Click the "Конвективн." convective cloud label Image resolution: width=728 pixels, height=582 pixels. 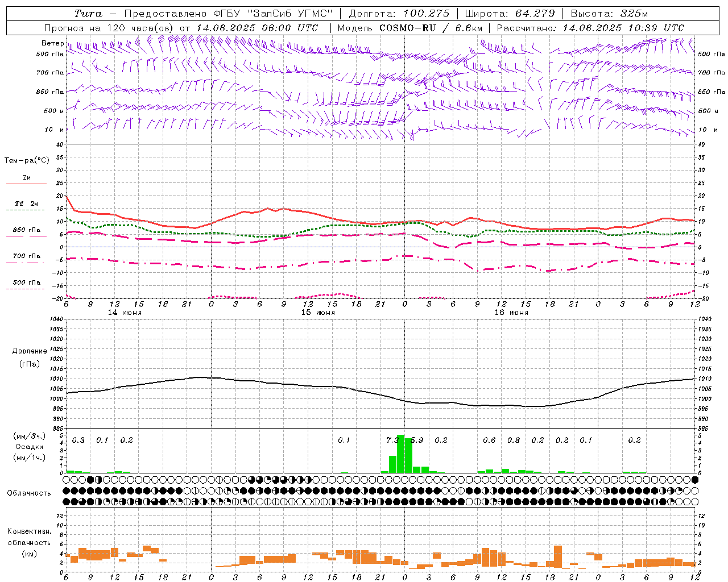(30, 531)
